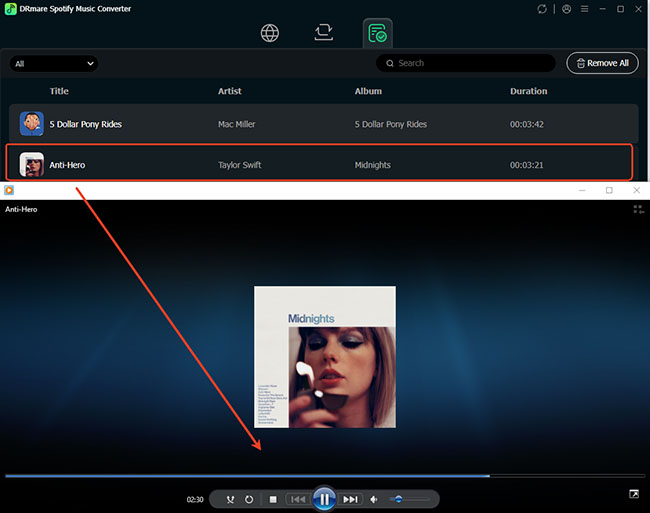The height and width of the screenshot is (513, 650).
Task: Click the 00:03:42 duration value
Action: pyautogui.click(x=526, y=124)
